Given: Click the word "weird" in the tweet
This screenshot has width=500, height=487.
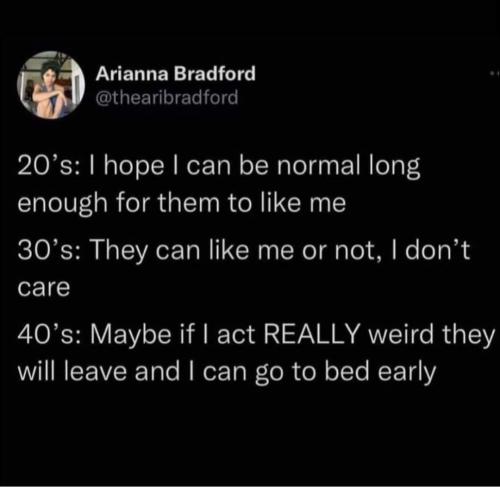Looking at the screenshot, I should click(402, 334).
